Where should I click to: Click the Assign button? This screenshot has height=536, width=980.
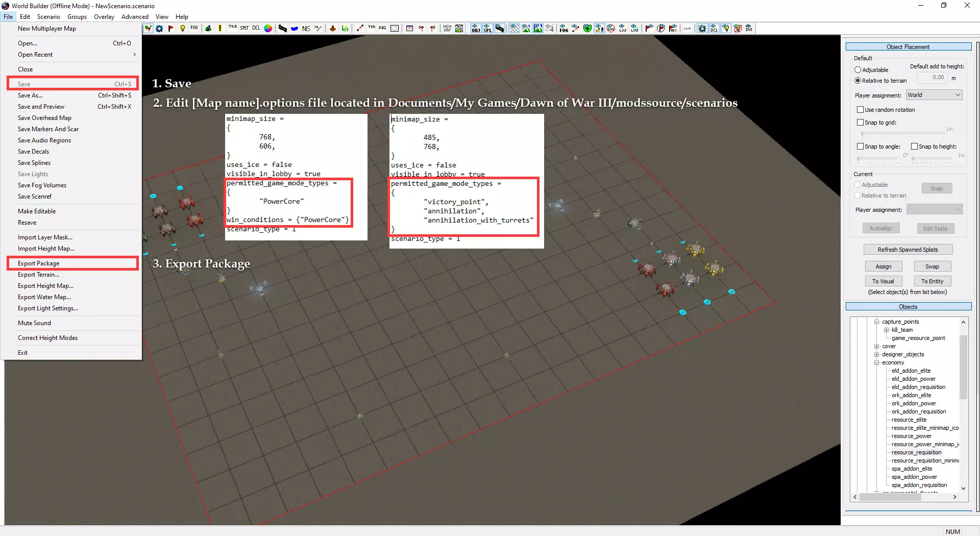tap(884, 266)
